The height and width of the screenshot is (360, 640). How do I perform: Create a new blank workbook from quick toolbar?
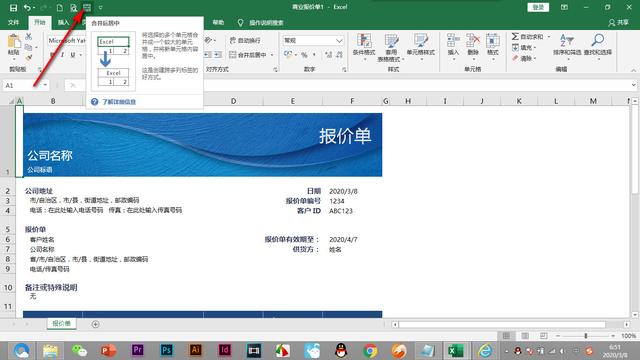pyautogui.click(x=60, y=7)
